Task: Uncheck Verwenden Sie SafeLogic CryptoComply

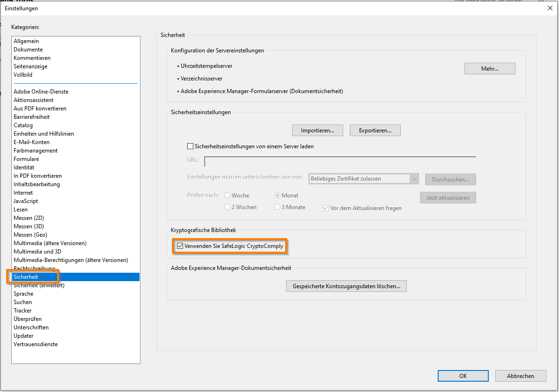Action: (180, 246)
